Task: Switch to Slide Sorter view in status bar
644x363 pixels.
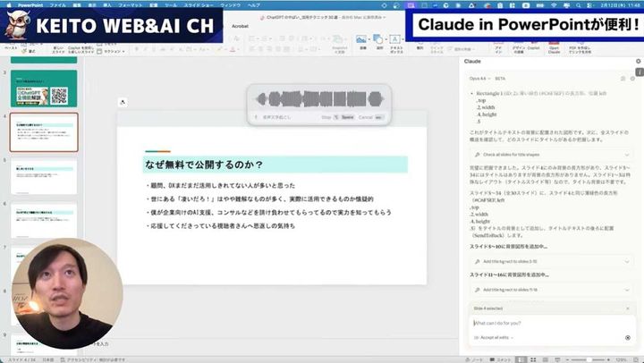Action: [533, 359]
